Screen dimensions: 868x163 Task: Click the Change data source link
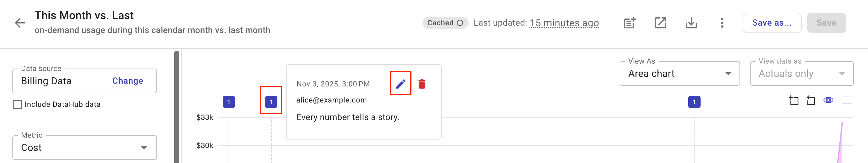[x=127, y=81]
